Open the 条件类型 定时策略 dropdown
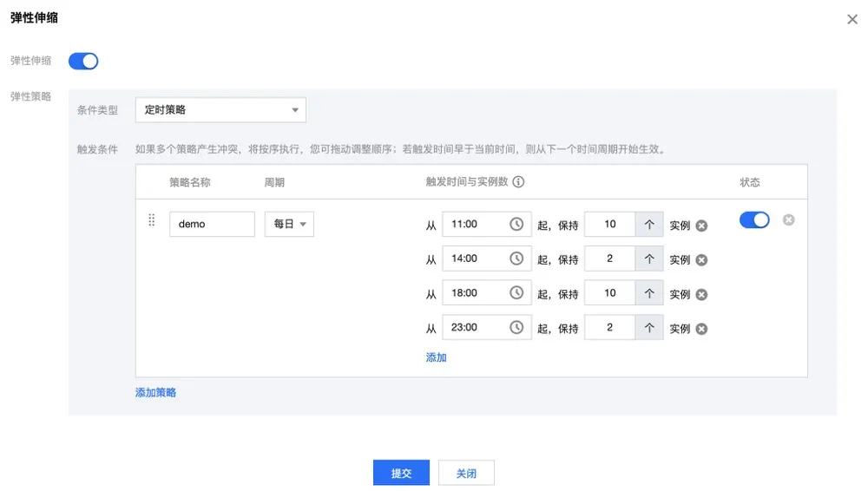 coord(220,109)
